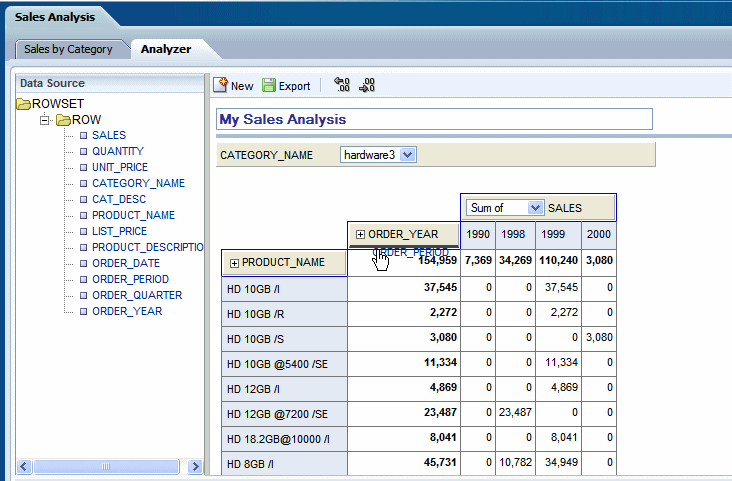Viewport: 732px width, 481px height.
Task: Click the ROW folder icon
Action: [x=63, y=120]
